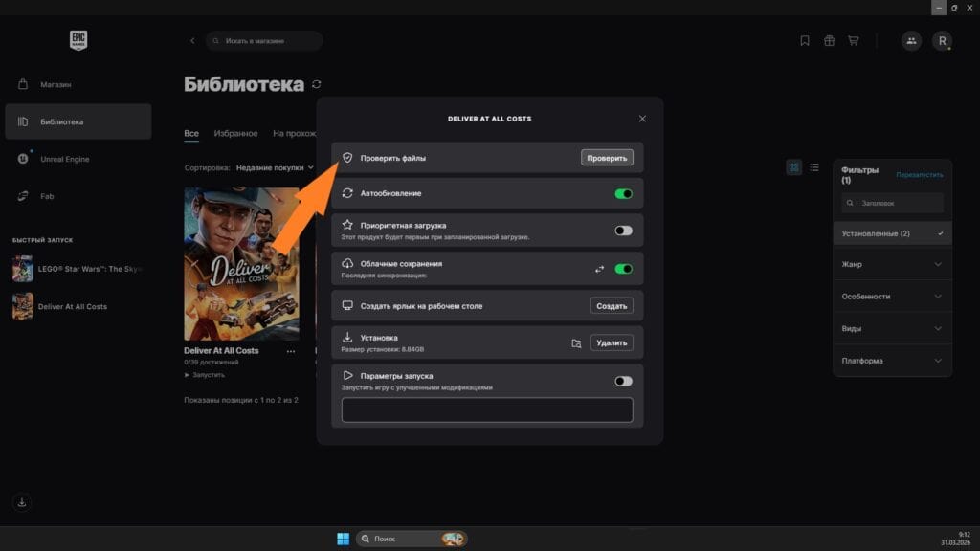
Task: Open the friends list icon
Action: 911,40
